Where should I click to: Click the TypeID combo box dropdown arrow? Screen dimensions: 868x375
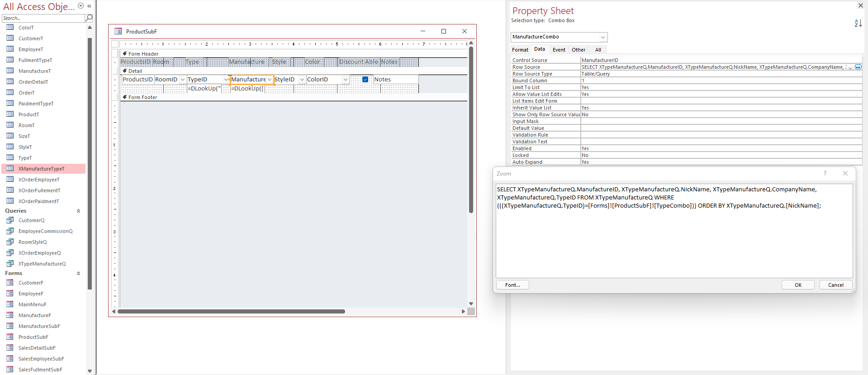point(226,80)
